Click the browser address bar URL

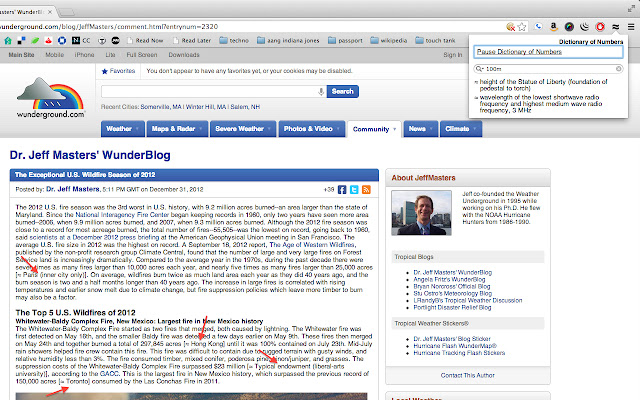[x=109, y=27]
